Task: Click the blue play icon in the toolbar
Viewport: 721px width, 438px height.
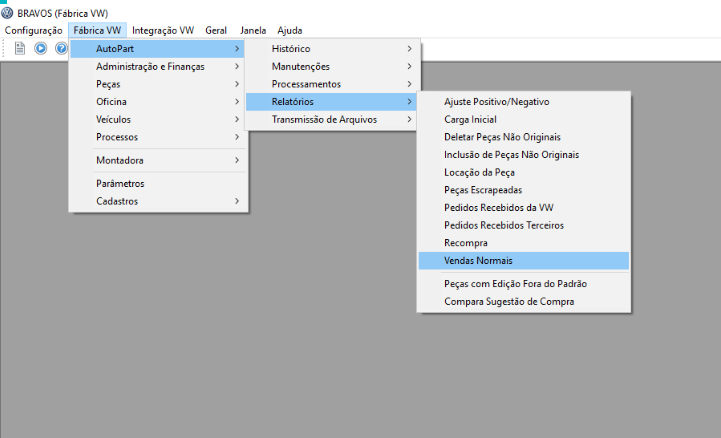Action: pos(40,48)
